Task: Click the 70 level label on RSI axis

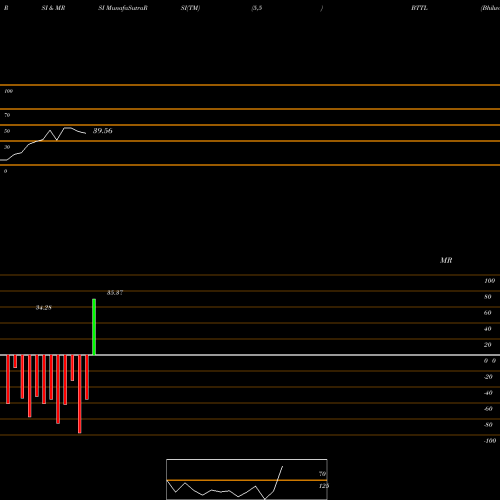Action: click(7, 115)
